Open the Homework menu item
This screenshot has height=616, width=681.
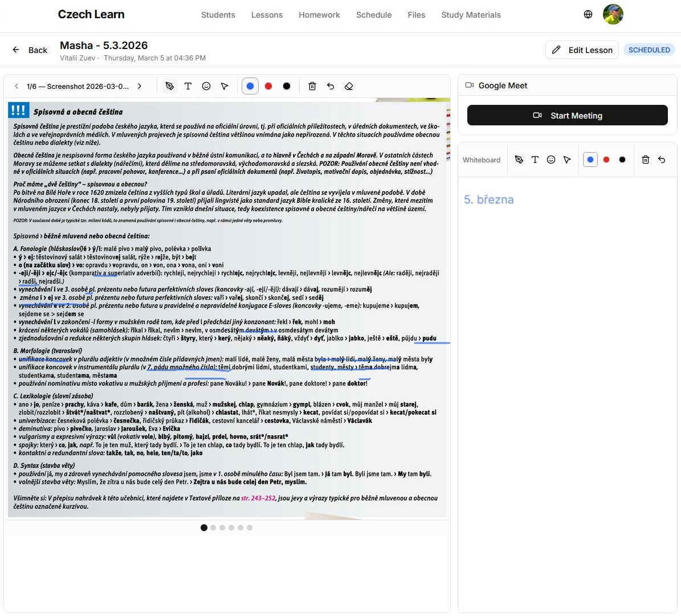[319, 15]
